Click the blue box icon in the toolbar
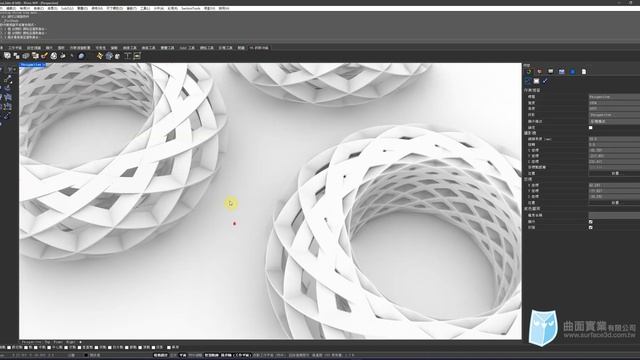This screenshot has width=640, height=360. 26,56
